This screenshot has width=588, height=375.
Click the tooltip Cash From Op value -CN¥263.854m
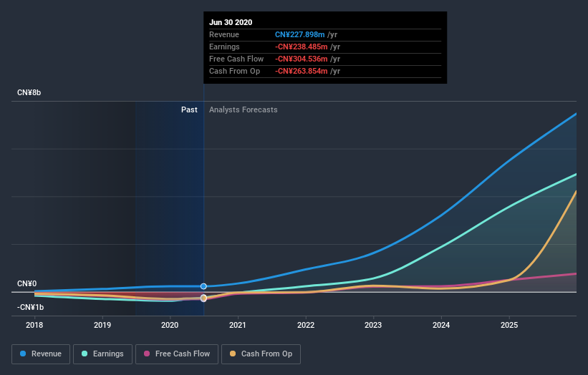301,71
